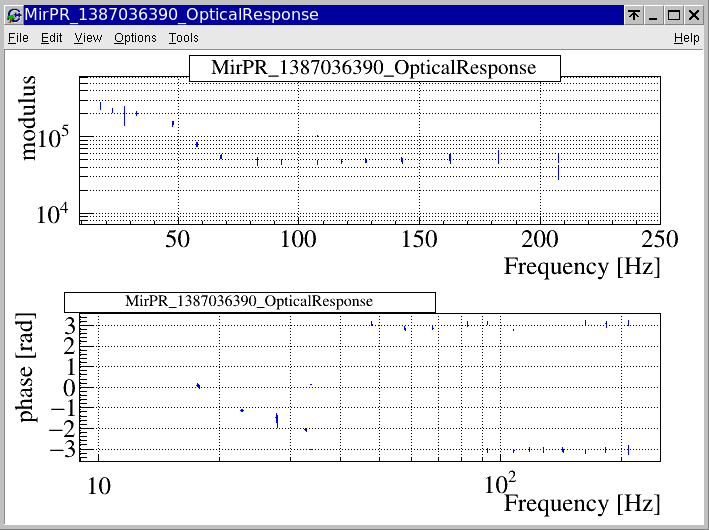Click the tall error bar near 208 Hz
Viewport: 709px width, 530px height.
point(558,166)
